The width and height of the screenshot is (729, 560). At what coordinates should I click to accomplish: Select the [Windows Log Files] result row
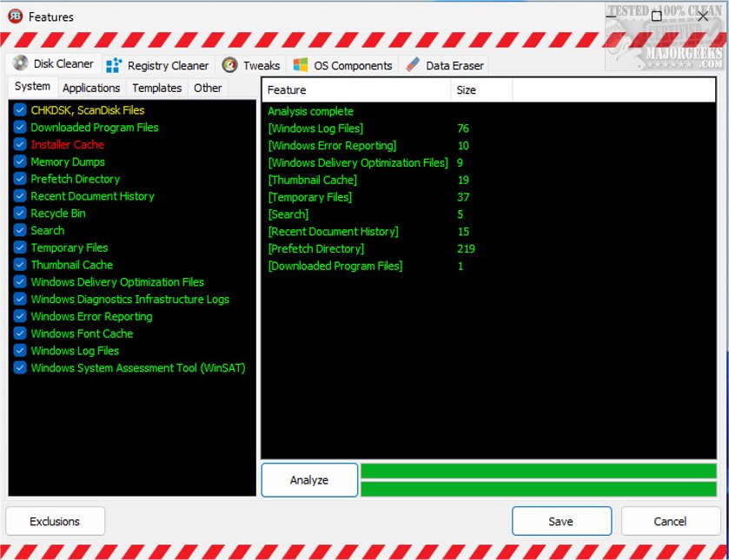(488, 128)
